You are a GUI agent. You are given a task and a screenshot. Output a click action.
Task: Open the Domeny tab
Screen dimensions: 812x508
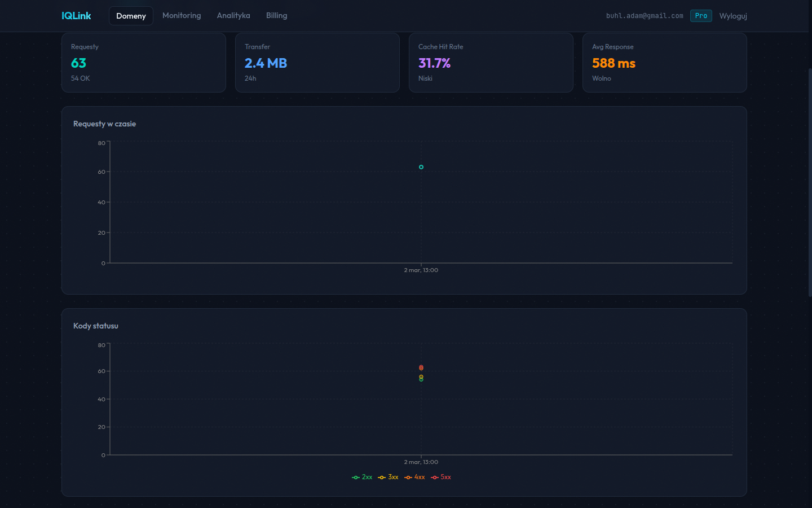click(131, 16)
